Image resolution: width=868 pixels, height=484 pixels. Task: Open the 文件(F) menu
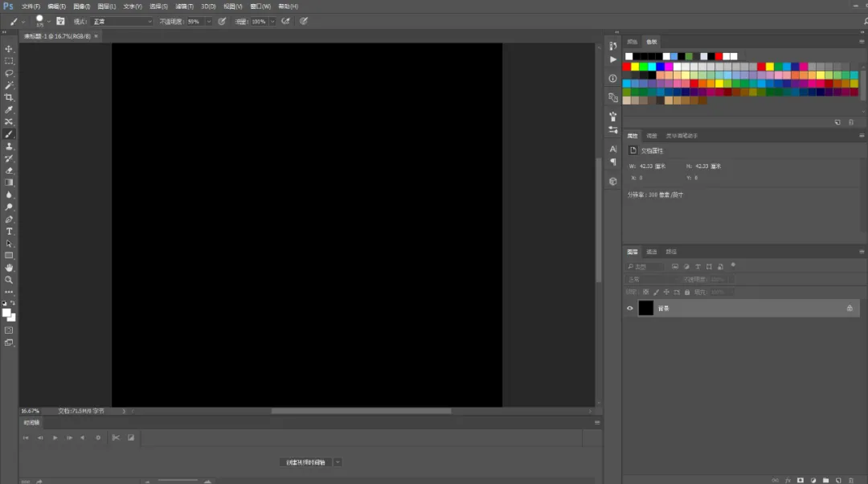[31, 6]
